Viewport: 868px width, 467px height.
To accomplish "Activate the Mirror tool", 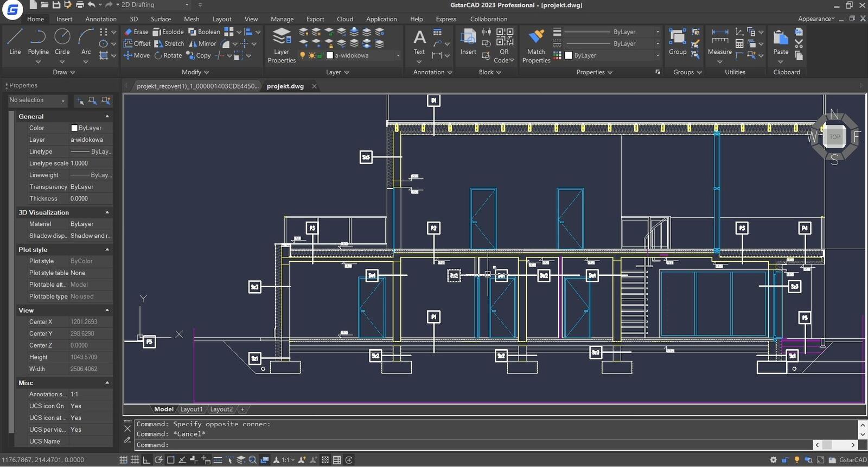I will 202,43.
